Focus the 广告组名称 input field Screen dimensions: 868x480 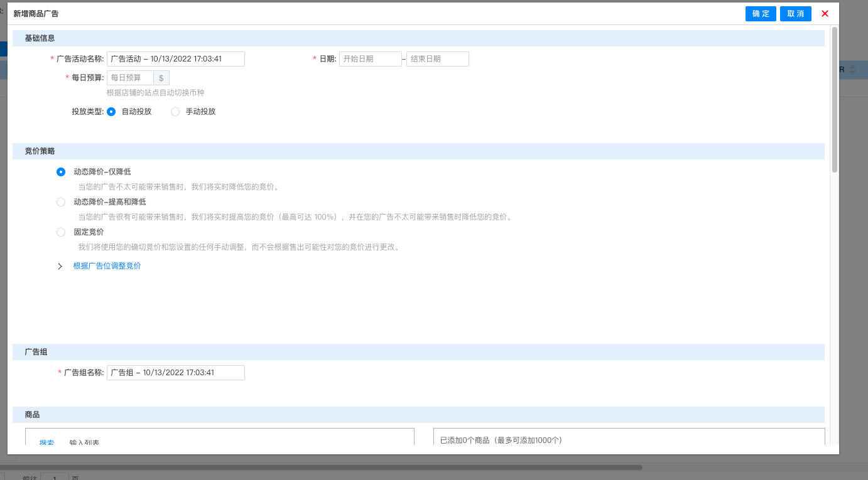click(176, 373)
